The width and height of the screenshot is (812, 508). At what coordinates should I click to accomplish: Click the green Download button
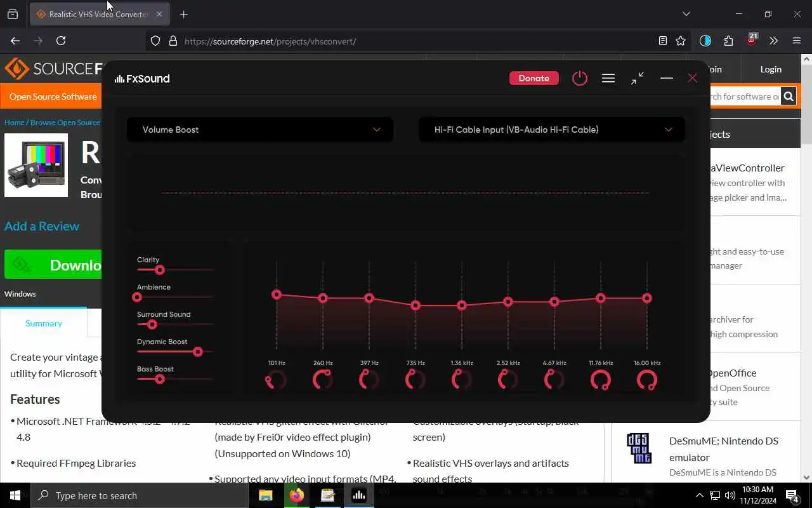tap(53, 265)
